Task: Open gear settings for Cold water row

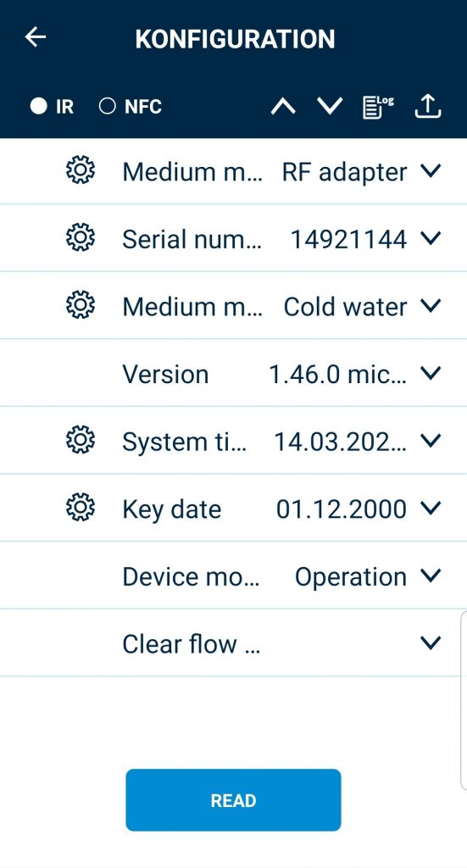Action: pos(81,305)
